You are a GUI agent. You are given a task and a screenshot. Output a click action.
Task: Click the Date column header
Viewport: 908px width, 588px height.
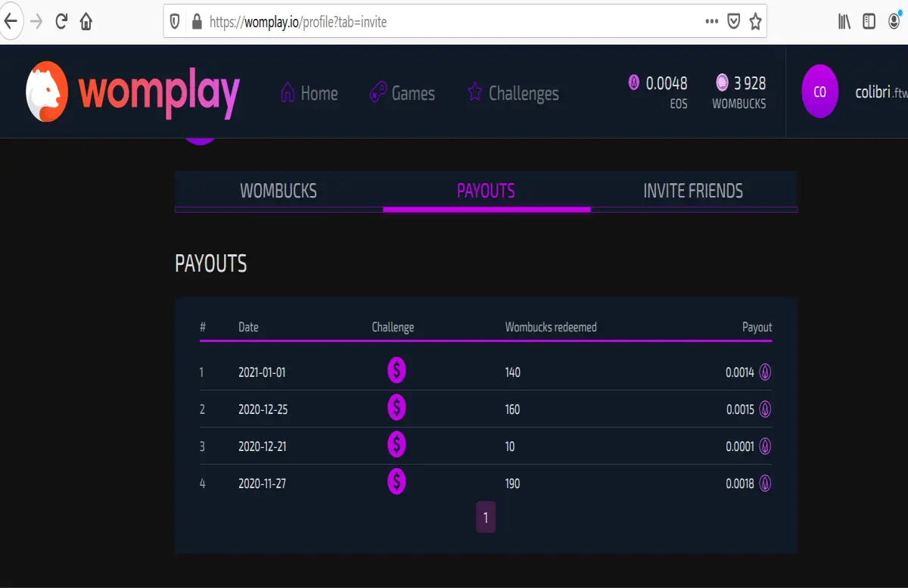[x=248, y=327]
